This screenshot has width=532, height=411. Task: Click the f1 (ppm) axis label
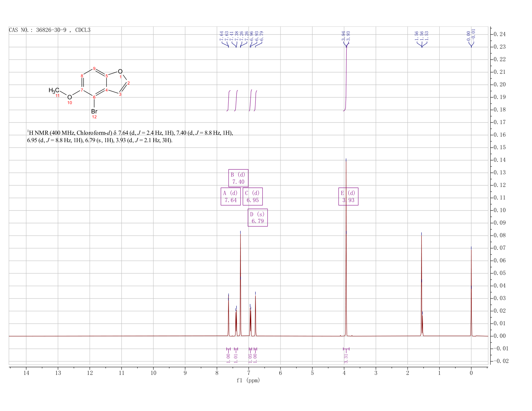(248, 380)
